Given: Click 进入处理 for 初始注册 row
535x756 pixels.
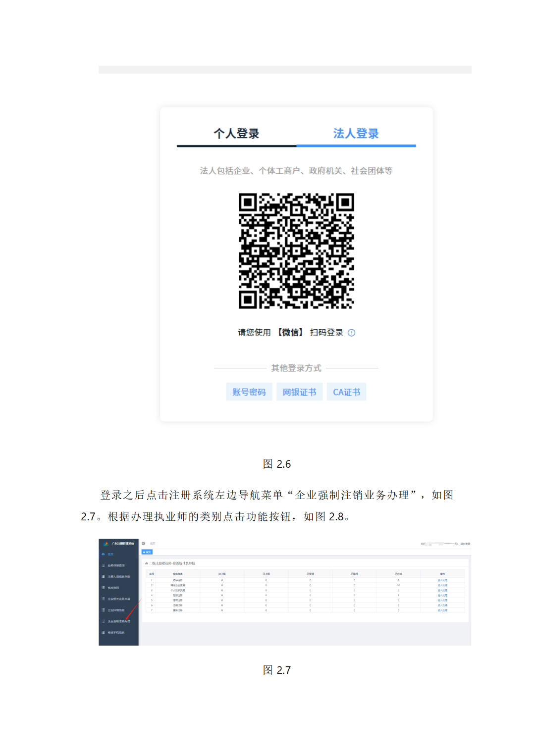Looking at the screenshot, I should tap(442, 580).
